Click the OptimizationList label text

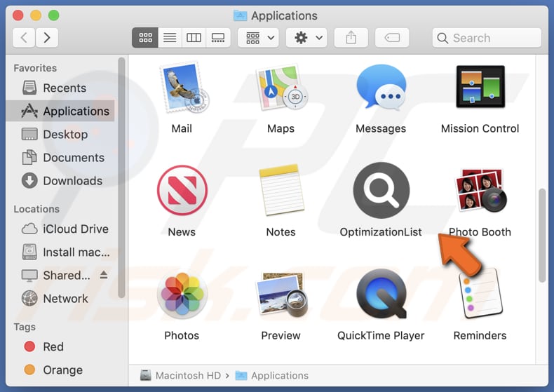(381, 232)
